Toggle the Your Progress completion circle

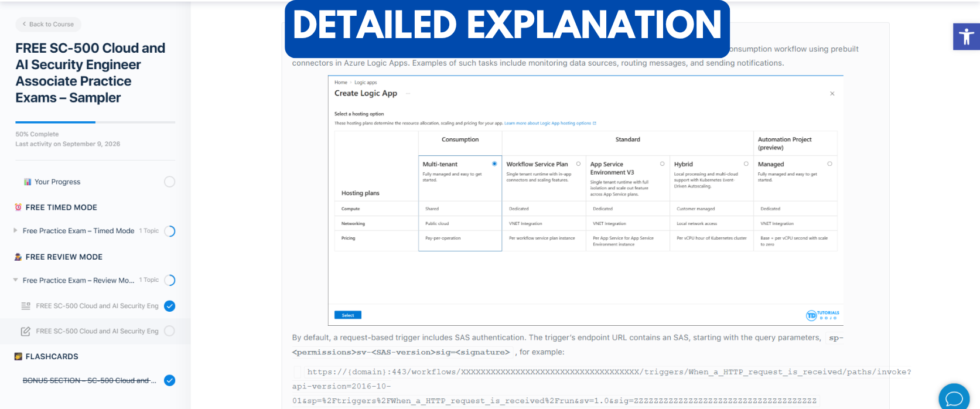coord(169,182)
